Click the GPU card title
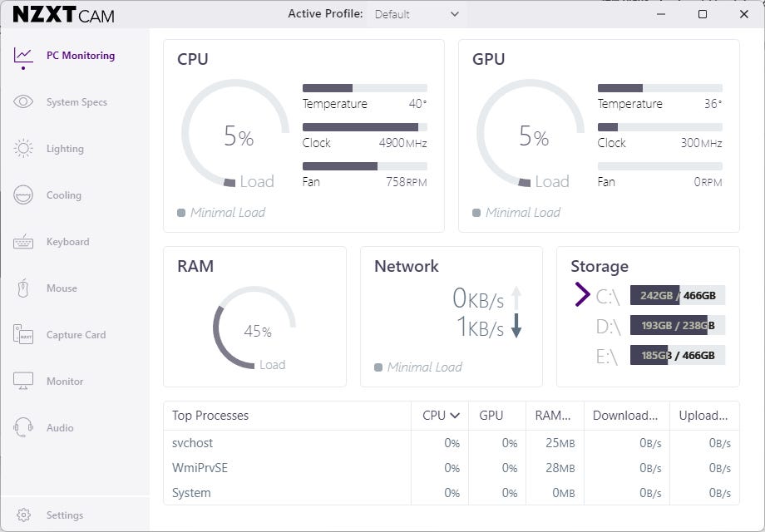Image resolution: width=765 pixels, height=532 pixels. pos(488,59)
